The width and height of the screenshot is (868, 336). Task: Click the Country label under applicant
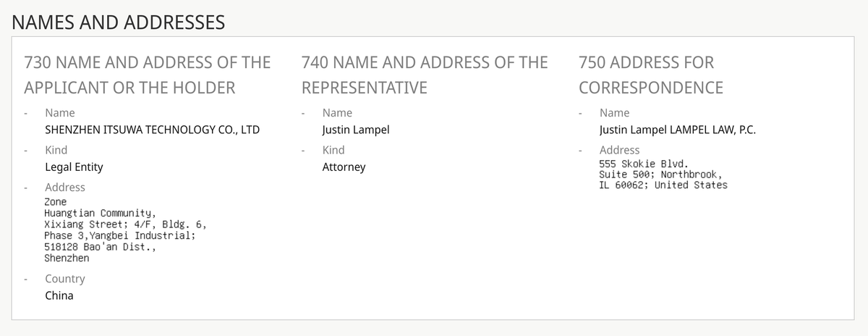coord(65,279)
